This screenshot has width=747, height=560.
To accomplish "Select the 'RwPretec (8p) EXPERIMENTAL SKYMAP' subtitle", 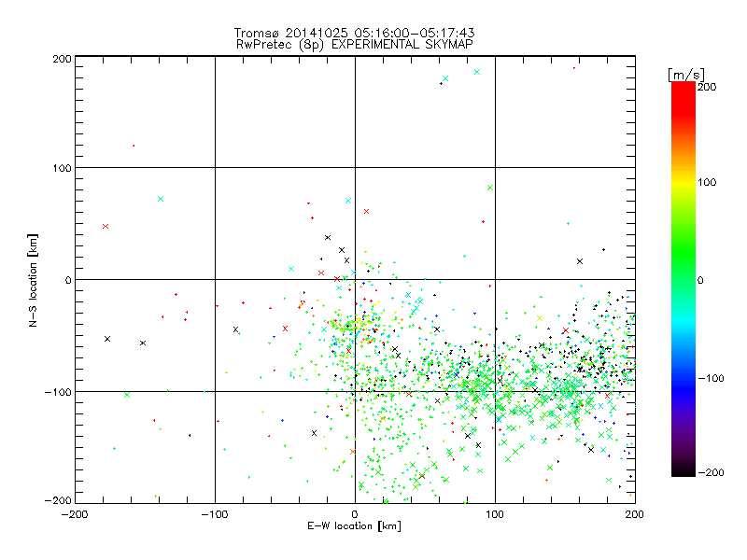I will point(355,45).
